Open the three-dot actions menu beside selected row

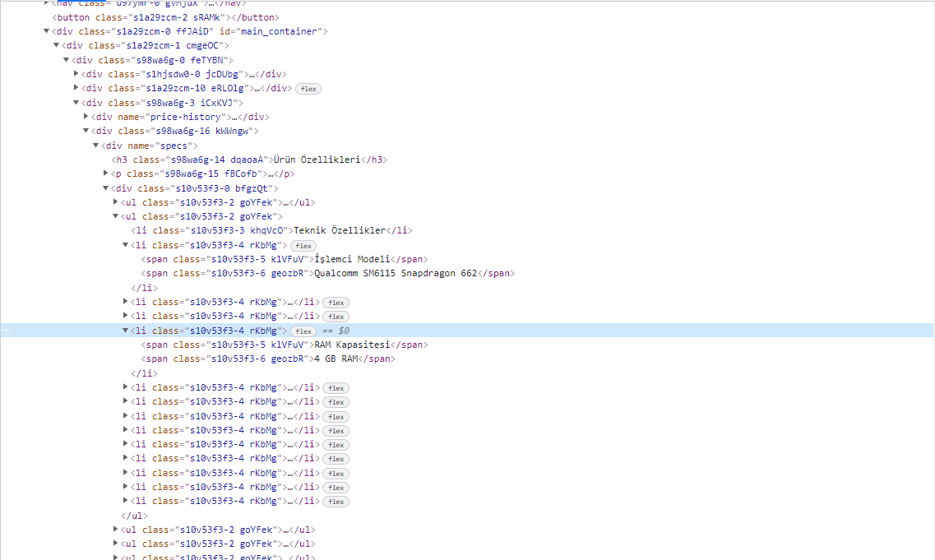(7, 331)
